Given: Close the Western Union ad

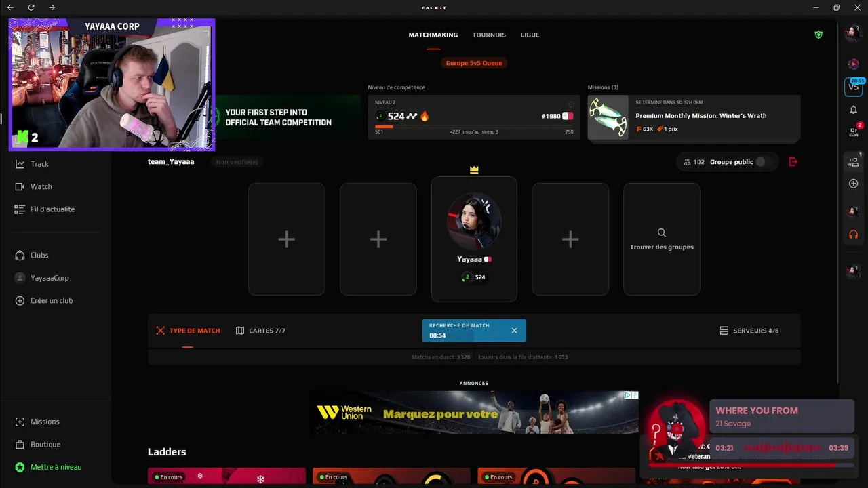Looking at the screenshot, I should point(635,395).
